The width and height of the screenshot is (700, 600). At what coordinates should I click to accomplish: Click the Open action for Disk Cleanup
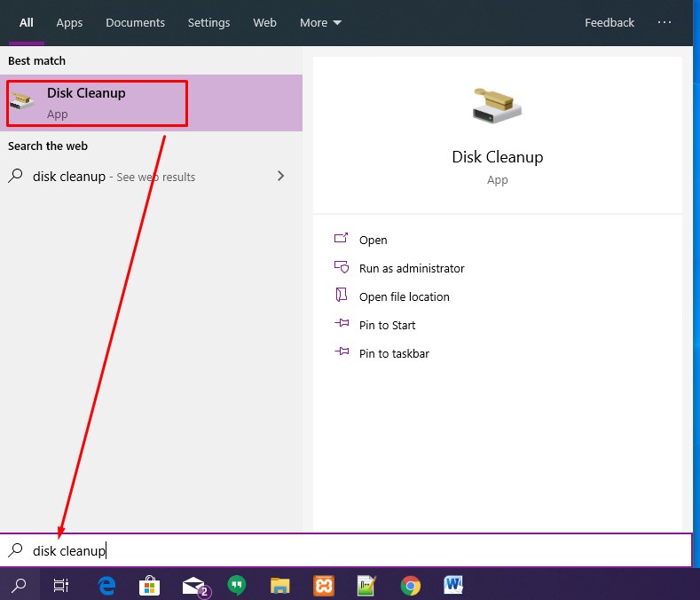coord(373,240)
